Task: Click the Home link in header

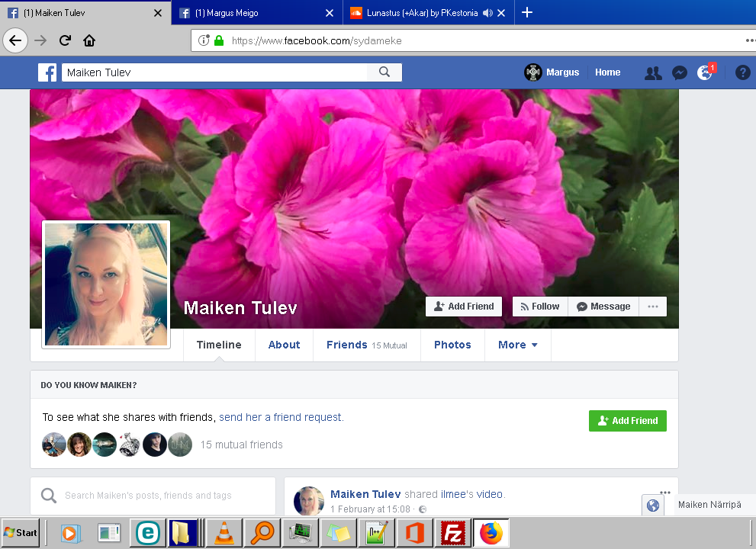Action: (607, 72)
